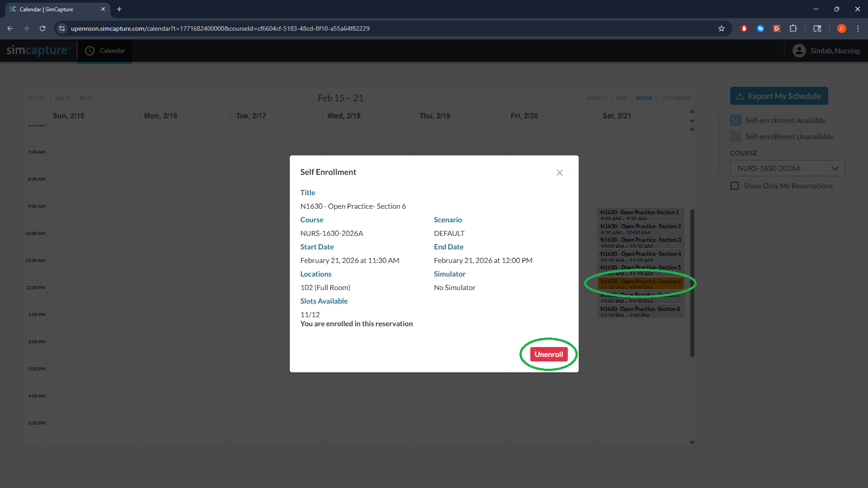Open Chrome's three-dot menu
The image size is (868, 488).
point(858,28)
